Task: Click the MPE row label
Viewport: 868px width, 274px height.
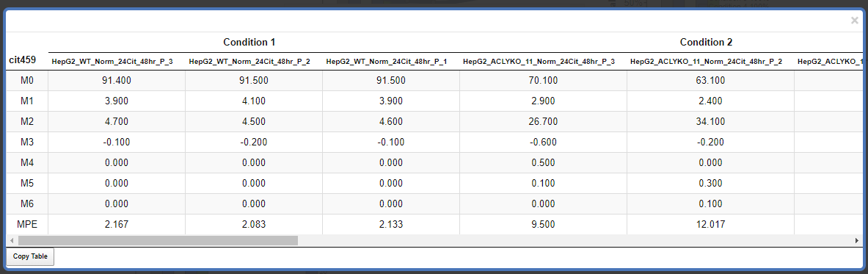Action: coord(27,224)
